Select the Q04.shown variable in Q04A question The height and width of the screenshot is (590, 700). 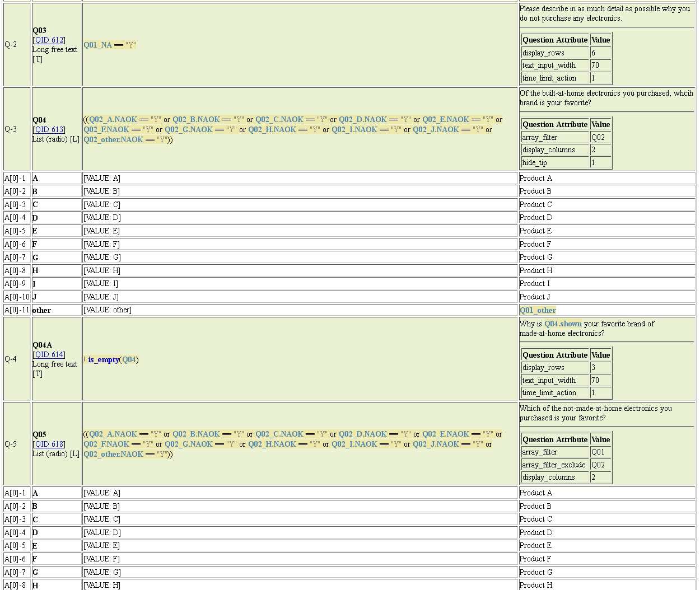562,324
